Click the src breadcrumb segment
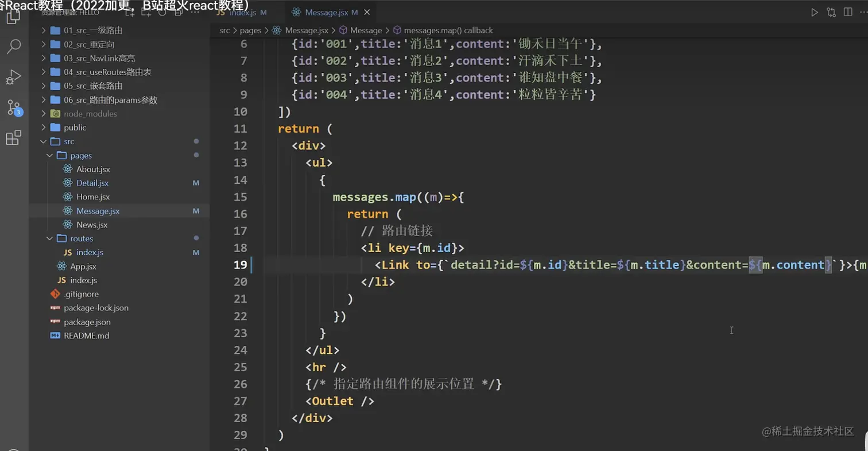Viewport: 868px width, 451px height. pyautogui.click(x=224, y=30)
